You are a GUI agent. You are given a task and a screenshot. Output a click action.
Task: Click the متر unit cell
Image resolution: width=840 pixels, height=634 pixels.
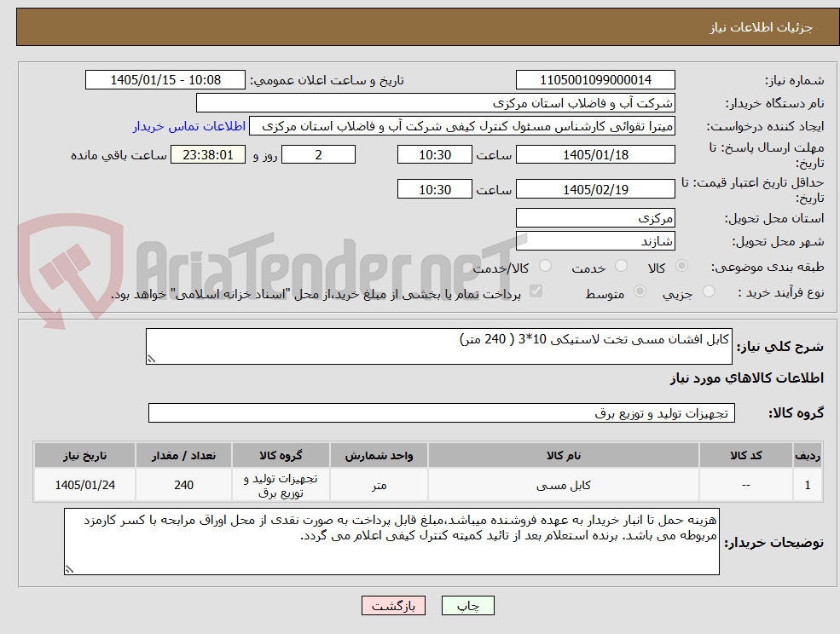tap(379, 485)
